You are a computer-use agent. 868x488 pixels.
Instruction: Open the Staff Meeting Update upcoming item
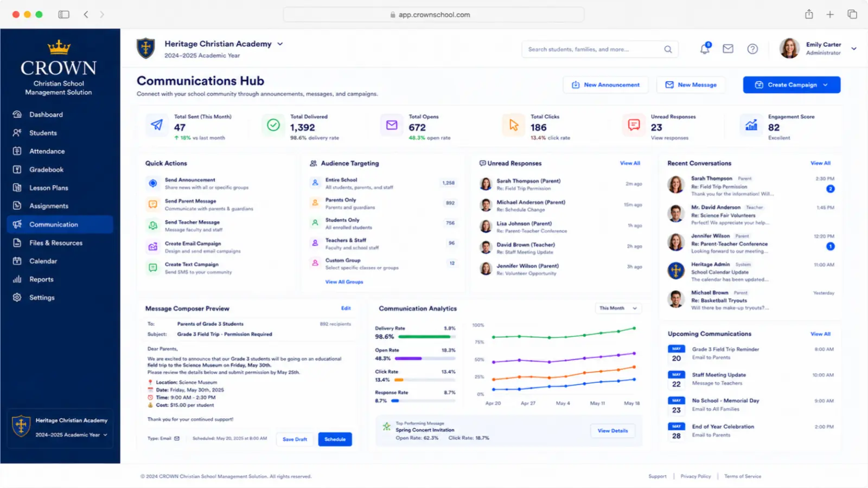pyautogui.click(x=751, y=378)
